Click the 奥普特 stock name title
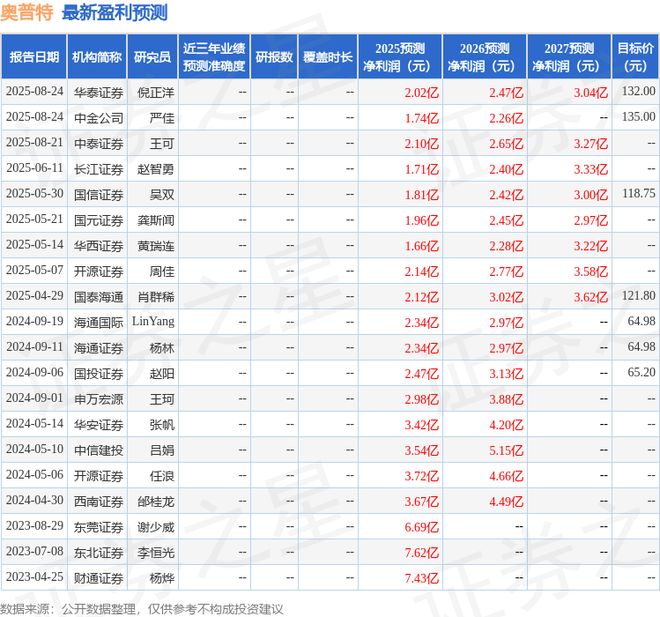 [28, 13]
